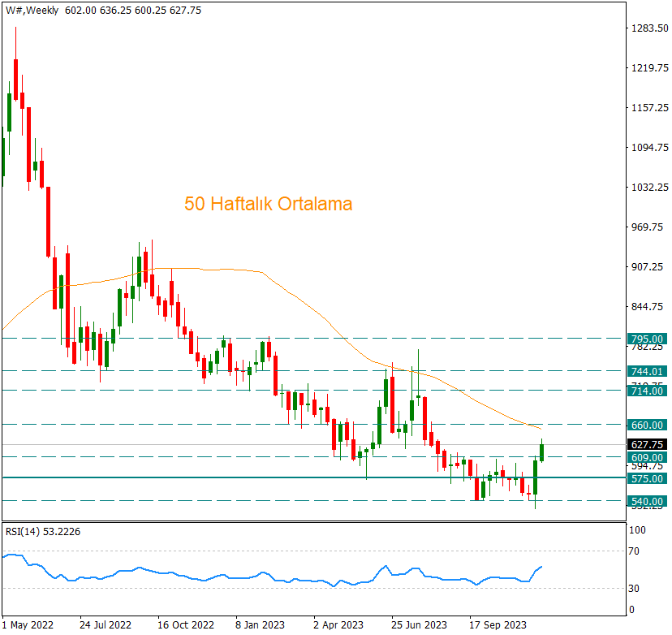Click the 1283.50 price axis label

click(x=650, y=28)
